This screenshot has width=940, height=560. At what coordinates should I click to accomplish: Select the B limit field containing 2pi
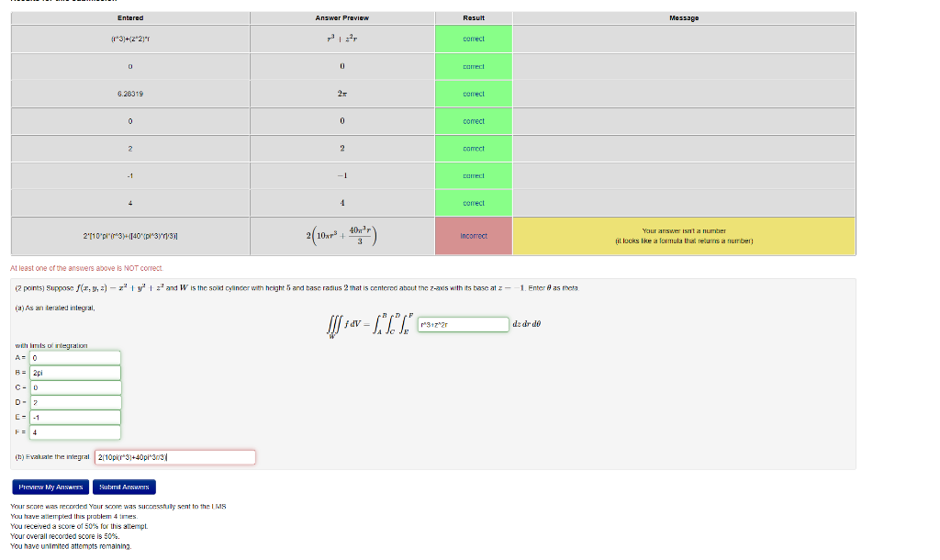tap(74, 373)
